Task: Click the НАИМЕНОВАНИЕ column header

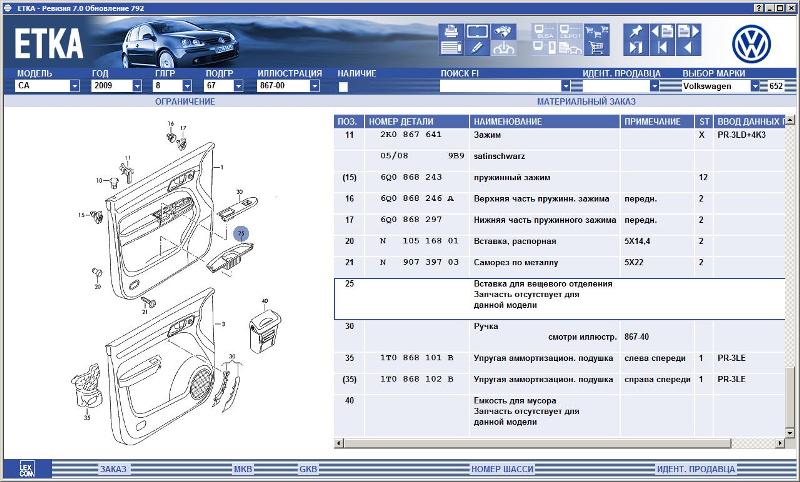Action: [544, 121]
